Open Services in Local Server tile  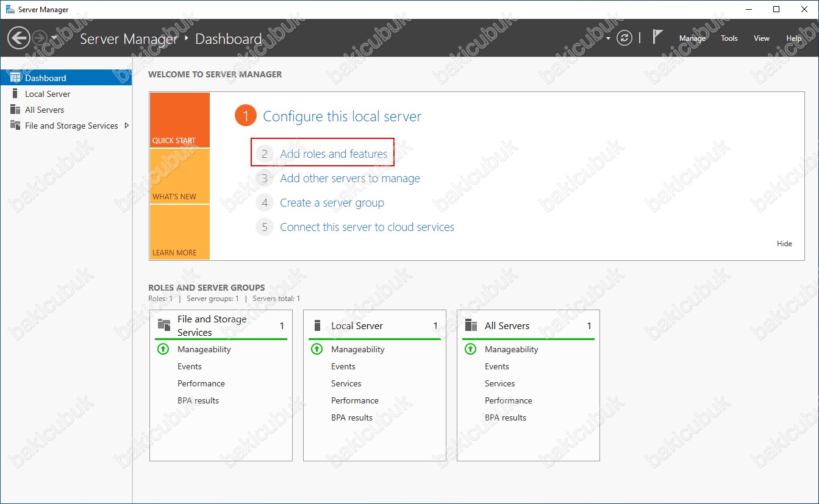point(346,383)
